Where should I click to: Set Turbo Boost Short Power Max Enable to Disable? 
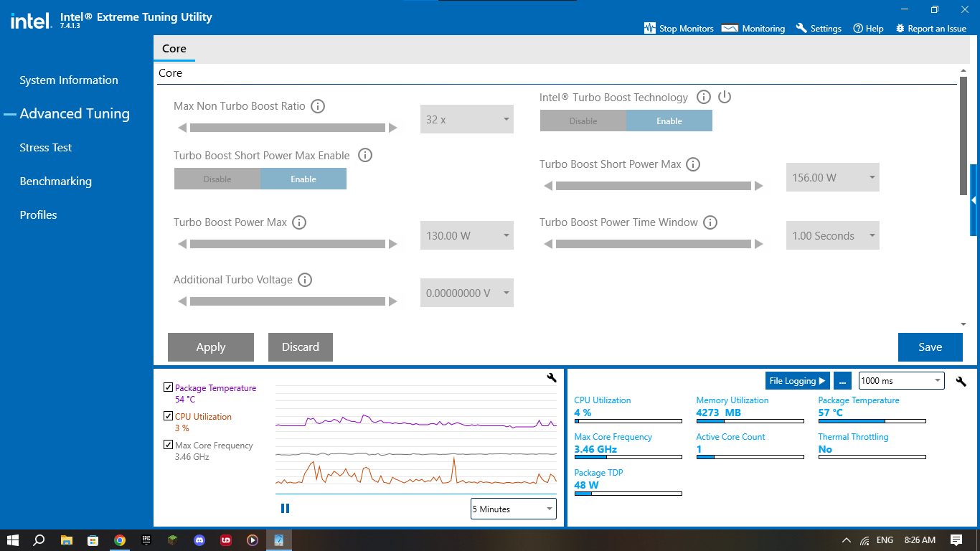point(217,179)
